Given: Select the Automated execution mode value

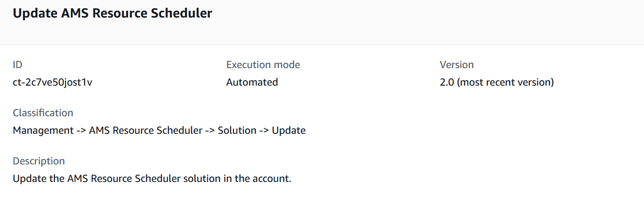Looking at the screenshot, I should (x=252, y=82).
